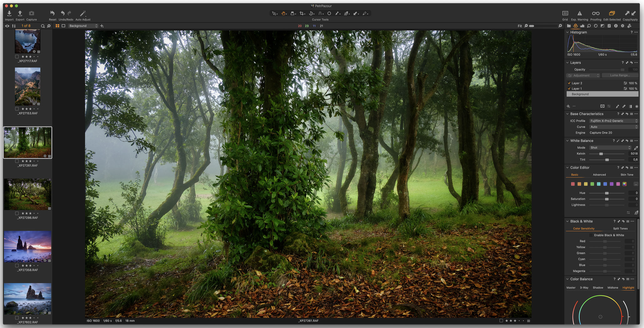This screenshot has height=328, width=644.
Task: Select the Pan hand cursor tool
Action: [x=283, y=13]
